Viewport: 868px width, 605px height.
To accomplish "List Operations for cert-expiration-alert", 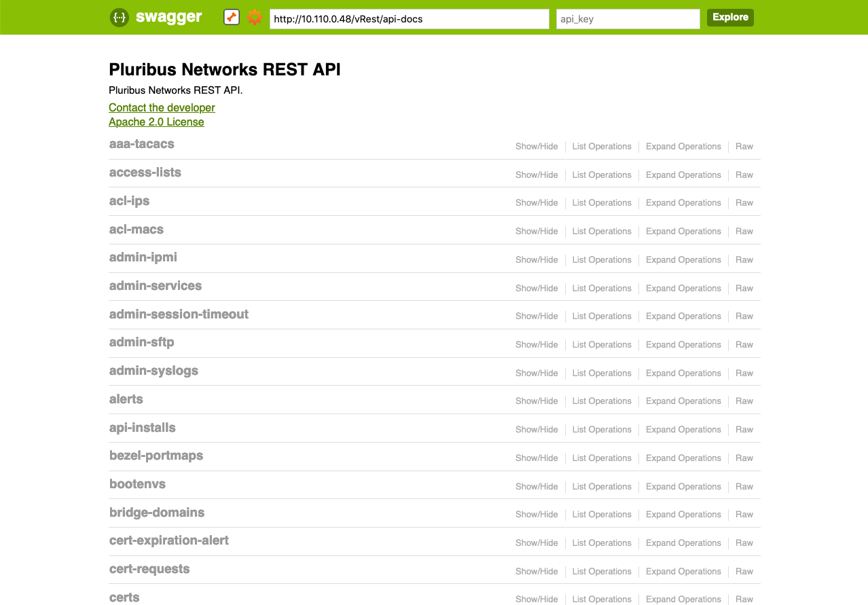I will tap(602, 543).
